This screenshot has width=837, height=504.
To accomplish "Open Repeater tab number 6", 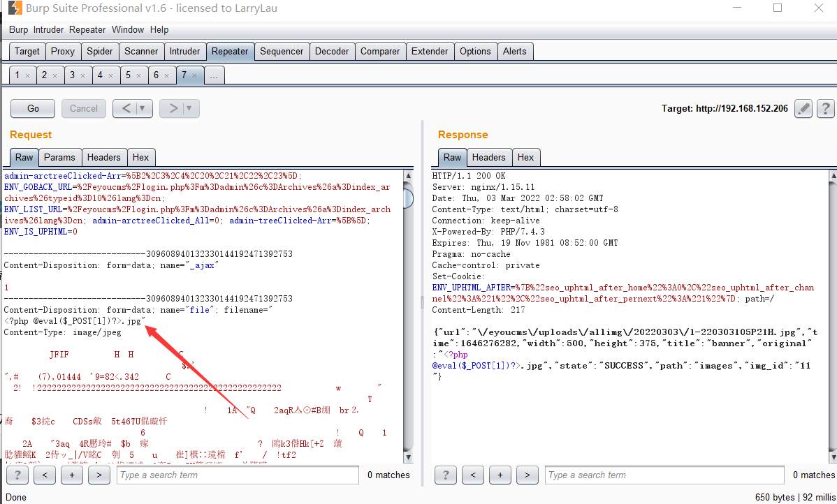I will click(x=156, y=75).
